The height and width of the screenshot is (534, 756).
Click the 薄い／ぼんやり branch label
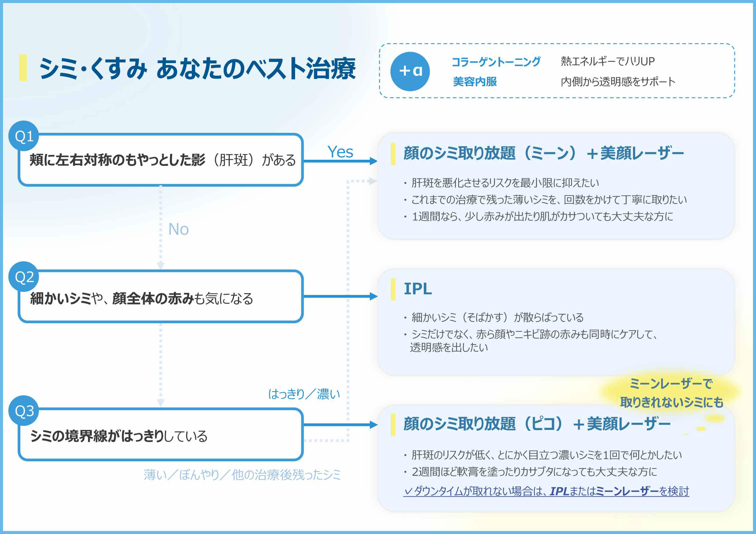pyautogui.click(x=242, y=475)
